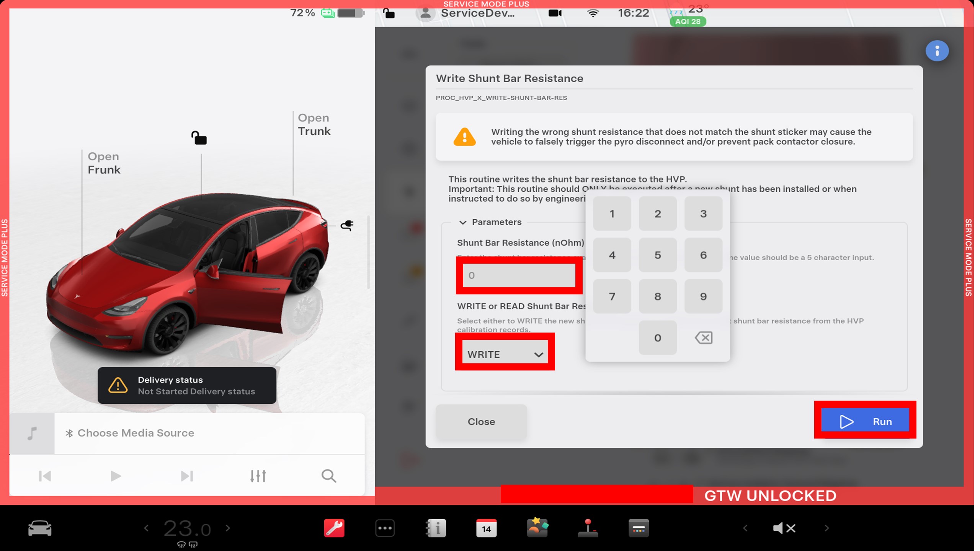Image resolution: width=980 pixels, height=551 pixels.
Task: Collapse the Parameters section chevron
Action: point(463,222)
